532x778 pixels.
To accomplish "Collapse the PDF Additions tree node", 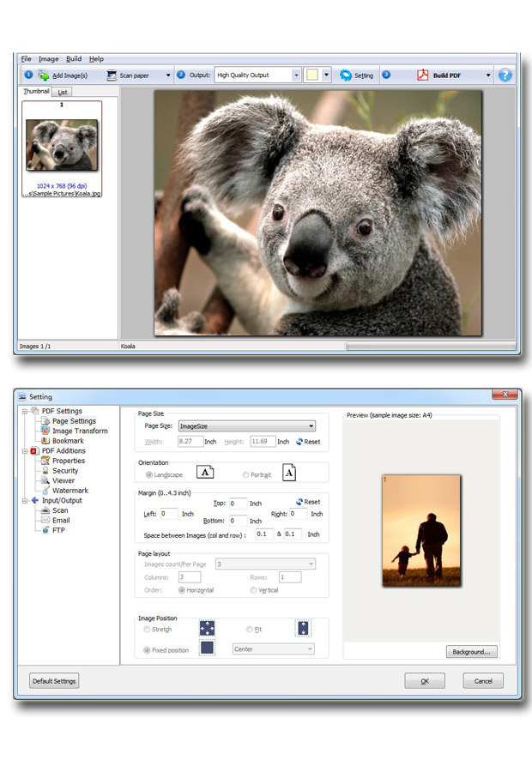I will coord(24,451).
